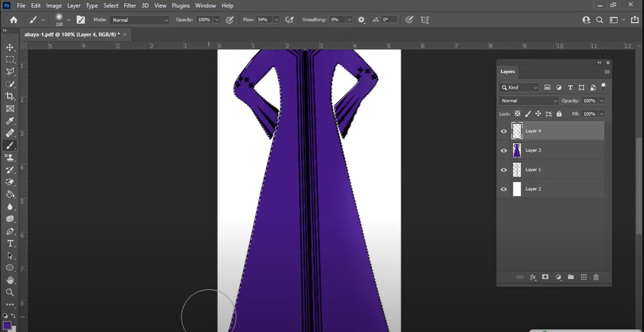Viewport: 644px width, 332px height.
Task: Toggle visibility of Layer 3
Action: 504,150
